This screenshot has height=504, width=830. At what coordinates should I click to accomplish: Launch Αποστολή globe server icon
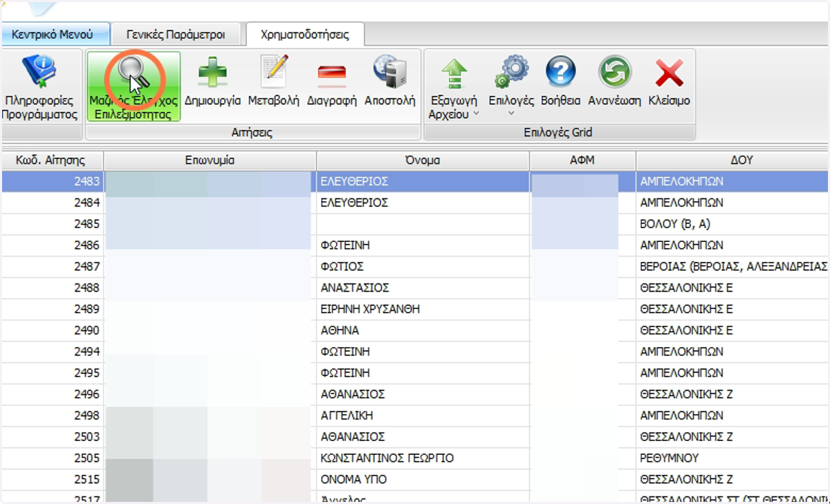tap(390, 72)
